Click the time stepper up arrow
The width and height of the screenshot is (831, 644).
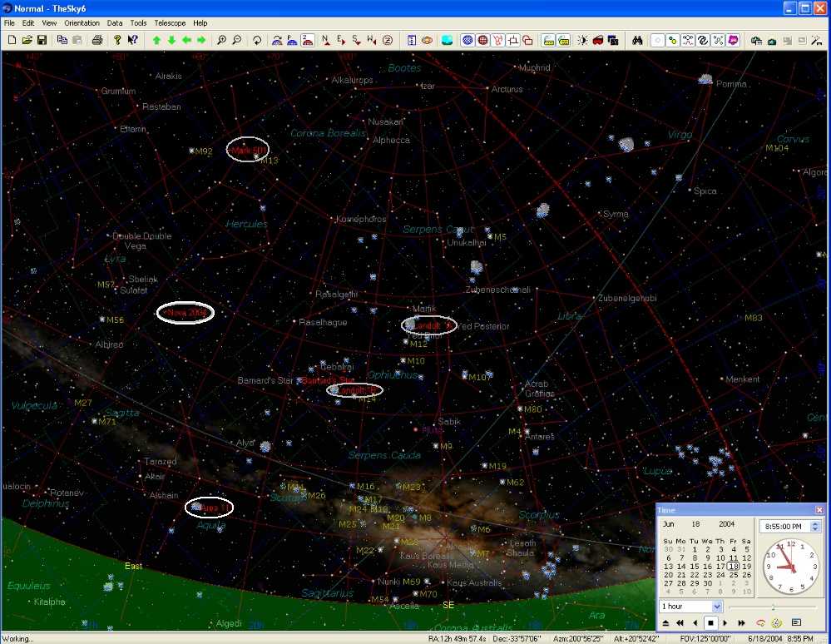point(815,523)
